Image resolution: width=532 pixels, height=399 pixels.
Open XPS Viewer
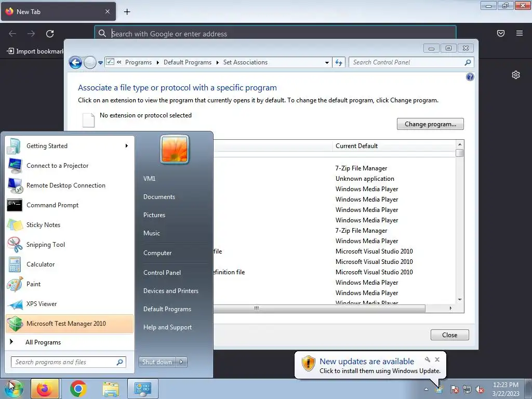pos(70,303)
